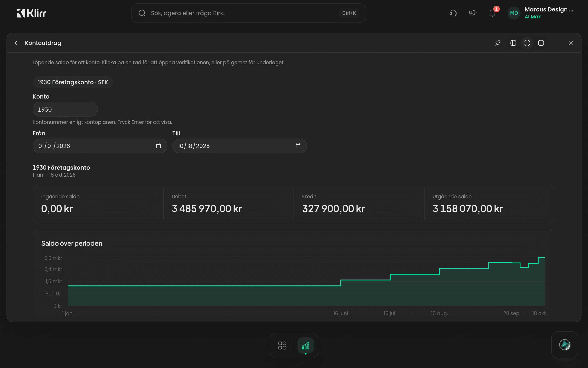The height and width of the screenshot is (368, 588).
Task: Expand panel to fullscreen
Action: pyautogui.click(x=527, y=43)
